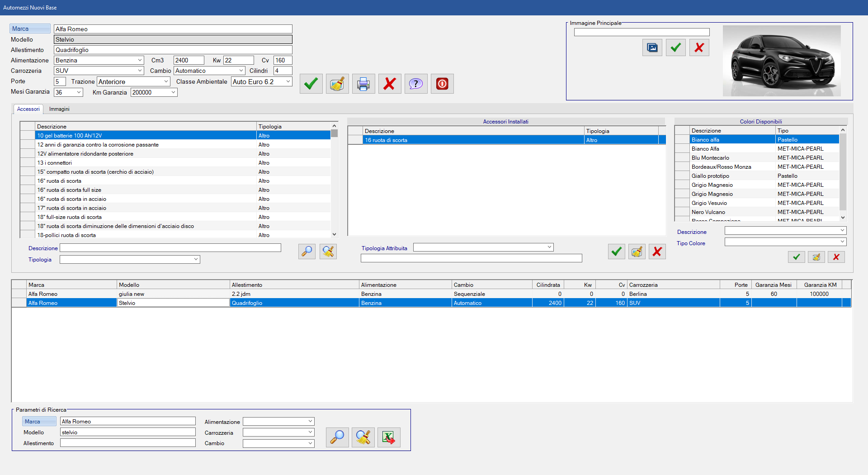
Task: Run vehicle search in Parametri di Ricerca
Action: click(x=337, y=437)
